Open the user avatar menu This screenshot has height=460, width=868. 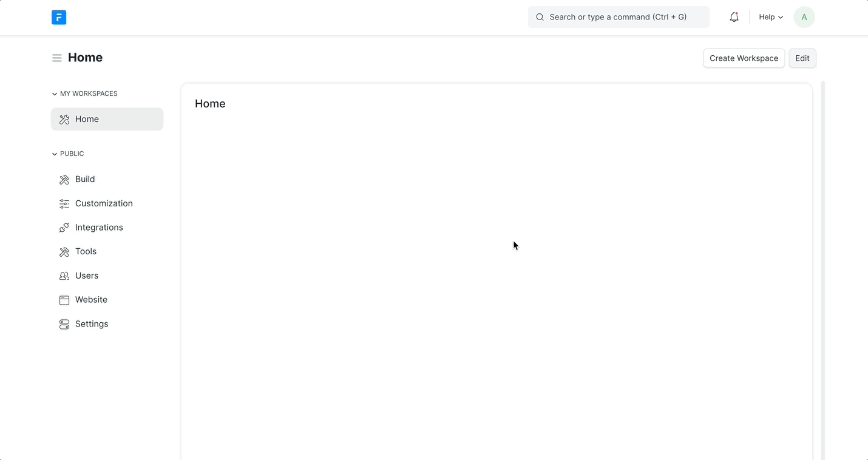804,17
